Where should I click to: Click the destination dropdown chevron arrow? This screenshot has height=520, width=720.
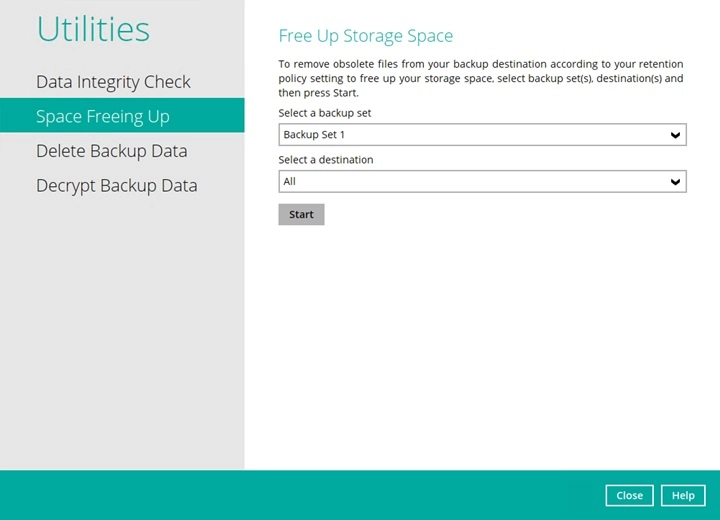675,182
